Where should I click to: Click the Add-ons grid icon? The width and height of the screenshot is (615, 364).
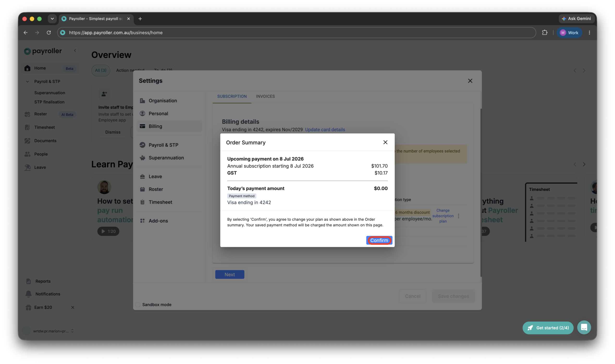coord(142,221)
